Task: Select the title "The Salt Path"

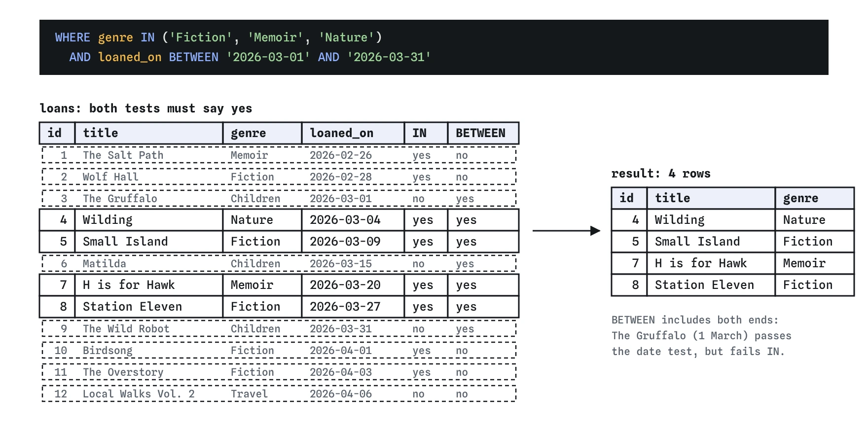Action: pos(123,155)
